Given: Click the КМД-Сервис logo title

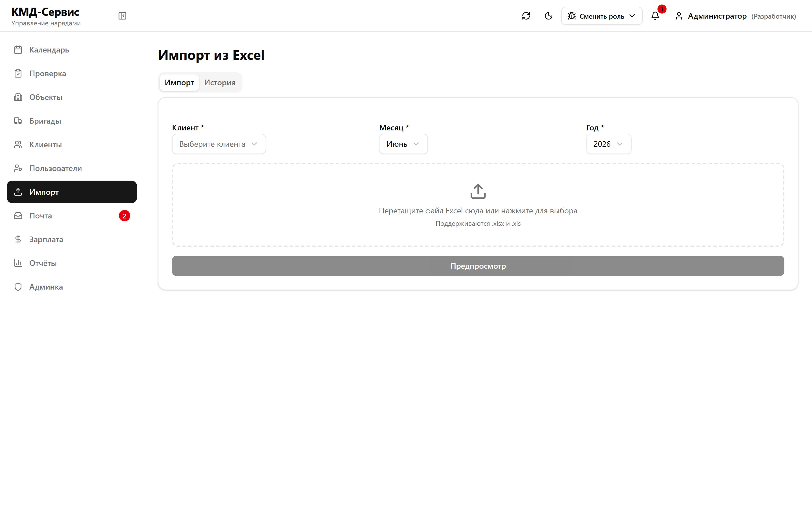Looking at the screenshot, I should [45, 12].
